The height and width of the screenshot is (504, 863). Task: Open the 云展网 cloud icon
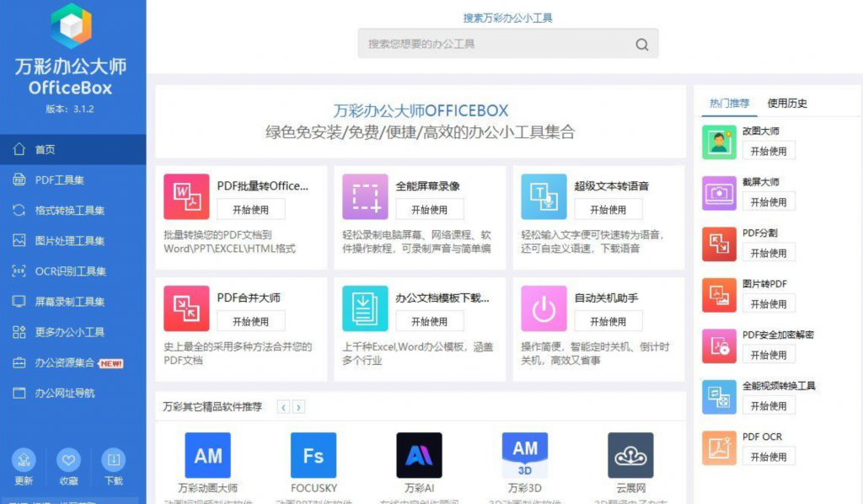click(x=630, y=455)
